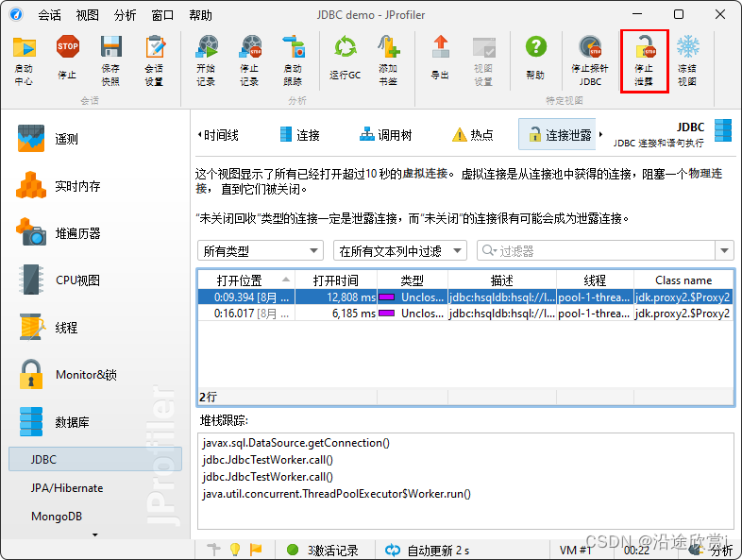This screenshot has height=560, width=742.
Task: Open the 会话 menu
Action: [x=49, y=15]
